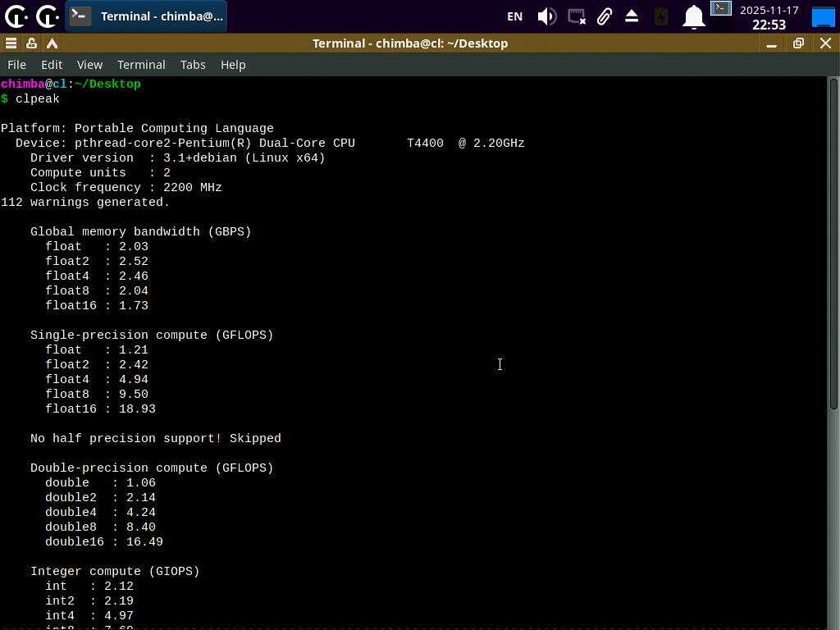Click the 'int4 : 4.97' result
840x630 pixels.
pos(89,615)
